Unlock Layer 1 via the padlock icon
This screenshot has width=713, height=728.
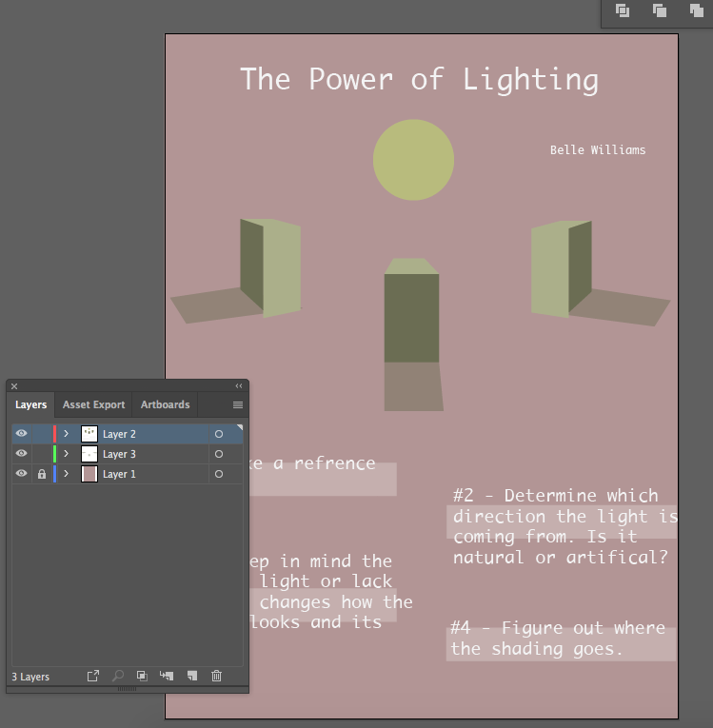pos(41,474)
